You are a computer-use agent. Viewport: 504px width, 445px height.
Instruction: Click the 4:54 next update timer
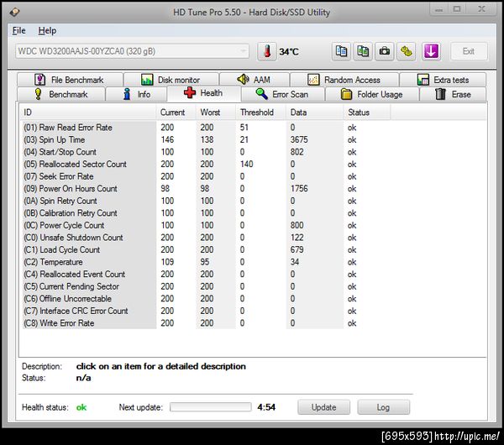point(266,407)
